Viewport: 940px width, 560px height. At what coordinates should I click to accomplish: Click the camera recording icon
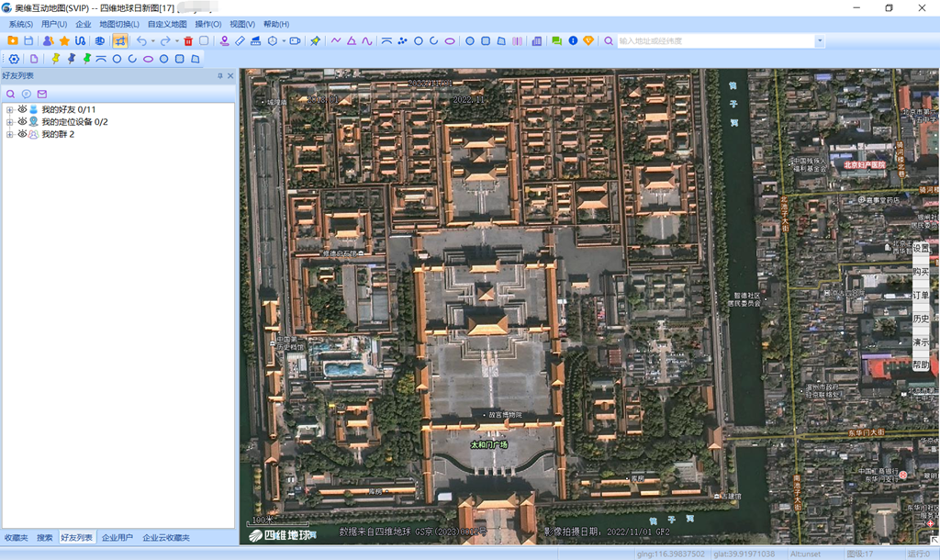click(295, 40)
